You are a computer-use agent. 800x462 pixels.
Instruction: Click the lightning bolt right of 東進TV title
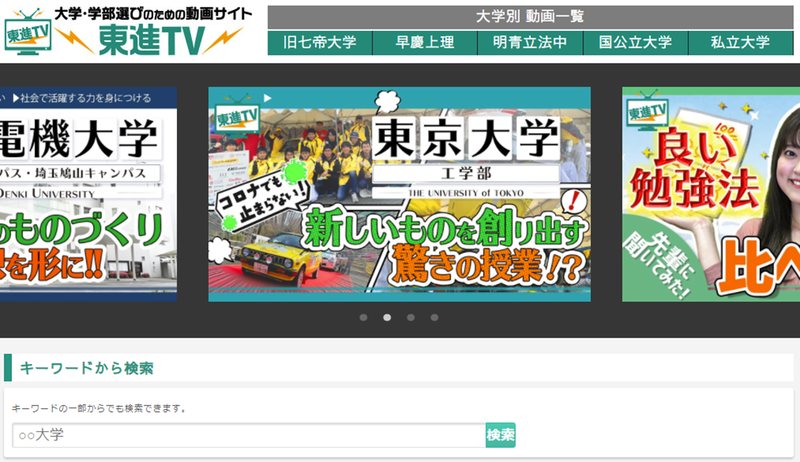pos(230,39)
